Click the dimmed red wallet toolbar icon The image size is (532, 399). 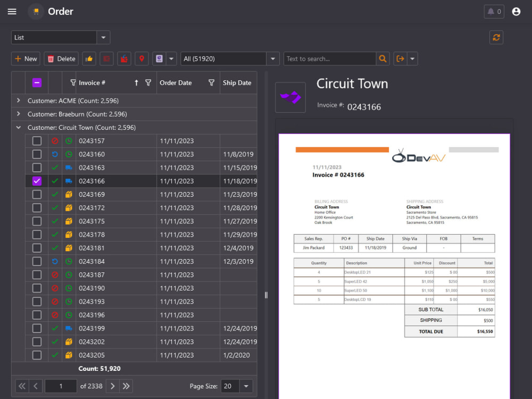coord(106,59)
